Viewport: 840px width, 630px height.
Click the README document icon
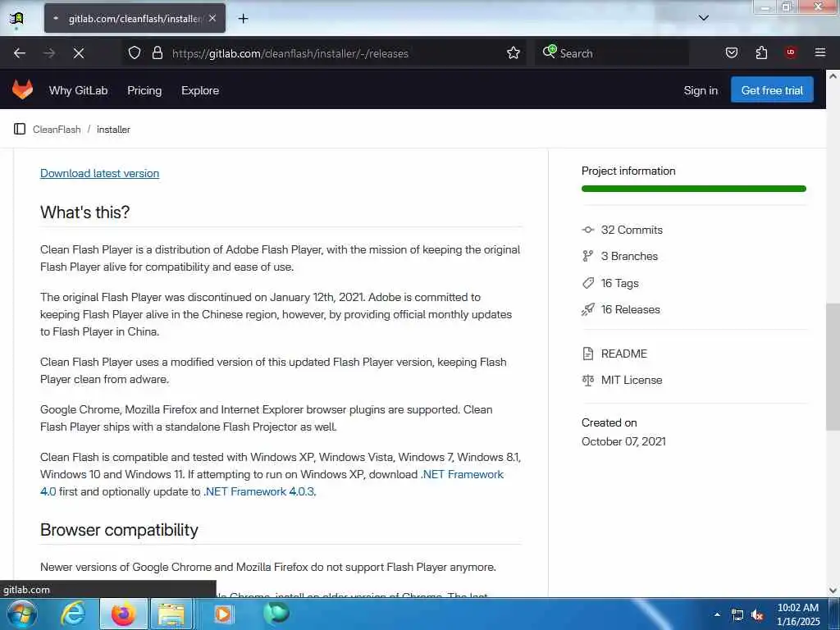pyautogui.click(x=587, y=354)
